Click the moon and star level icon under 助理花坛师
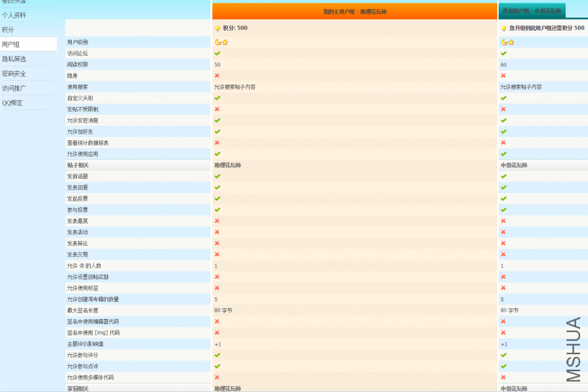588x392 pixels. point(221,42)
